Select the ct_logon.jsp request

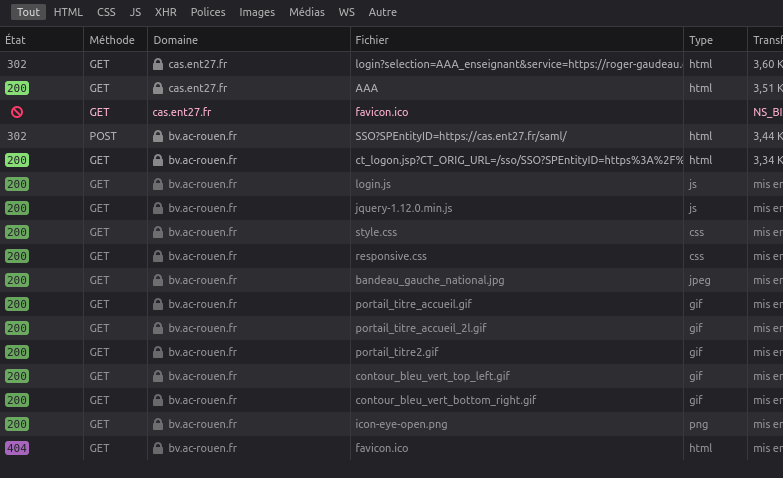[x=517, y=160]
